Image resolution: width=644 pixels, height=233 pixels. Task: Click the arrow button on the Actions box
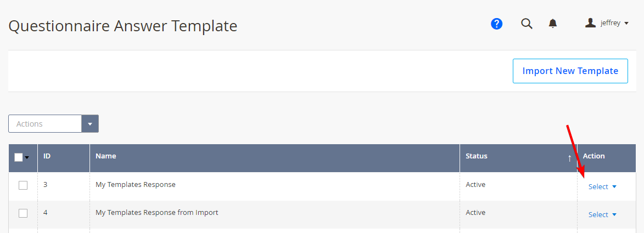click(90, 123)
